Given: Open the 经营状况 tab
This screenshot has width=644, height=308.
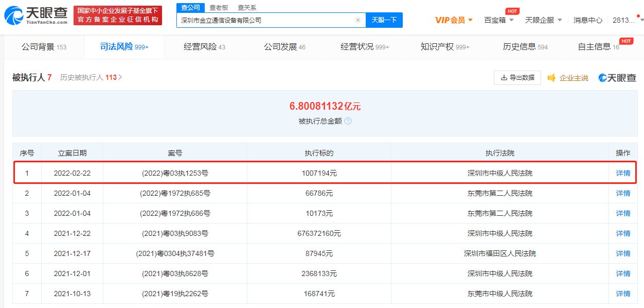Looking at the screenshot, I should pos(365,47).
